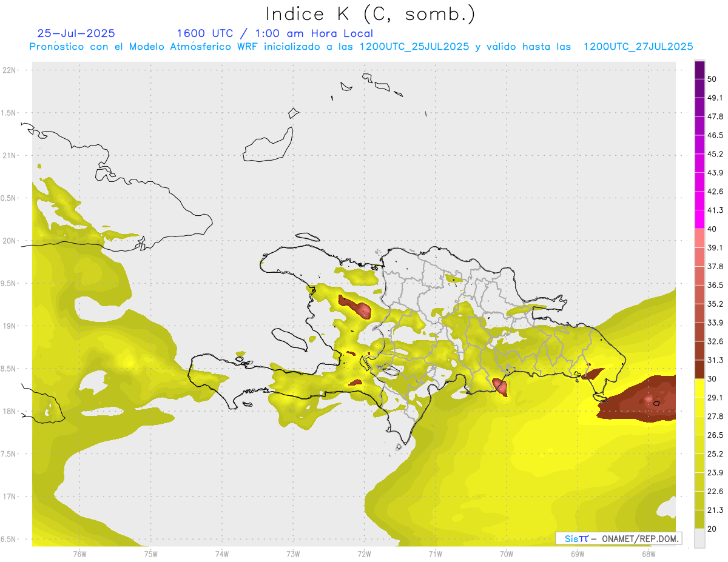Click the "19N" latitude label
The height and width of the screenshot is (562, 728).
[10, 326]
